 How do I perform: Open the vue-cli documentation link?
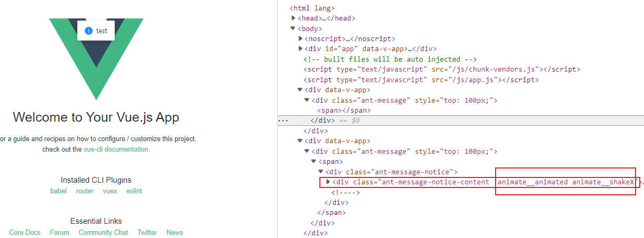coord(116,149)
